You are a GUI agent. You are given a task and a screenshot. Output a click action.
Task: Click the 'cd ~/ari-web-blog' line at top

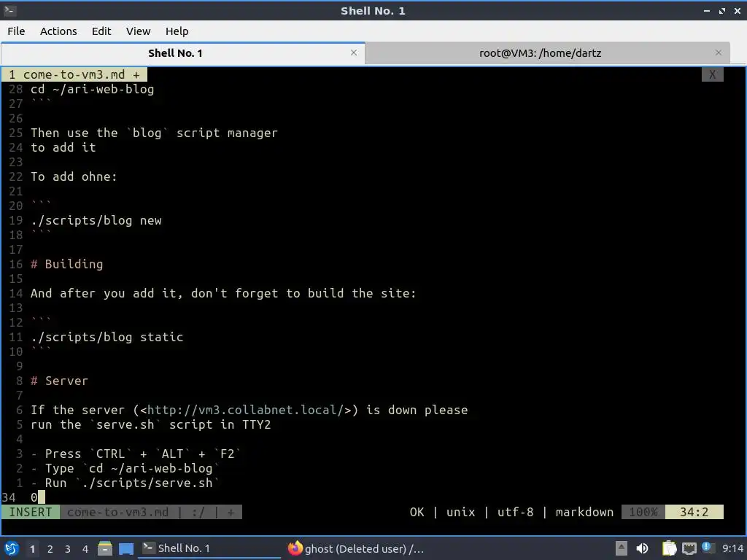point(93,89)
